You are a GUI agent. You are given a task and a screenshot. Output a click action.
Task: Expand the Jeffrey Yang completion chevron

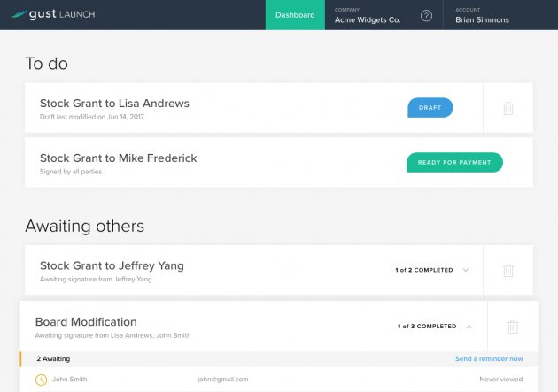pyautogui.click(x=466, y=270)
